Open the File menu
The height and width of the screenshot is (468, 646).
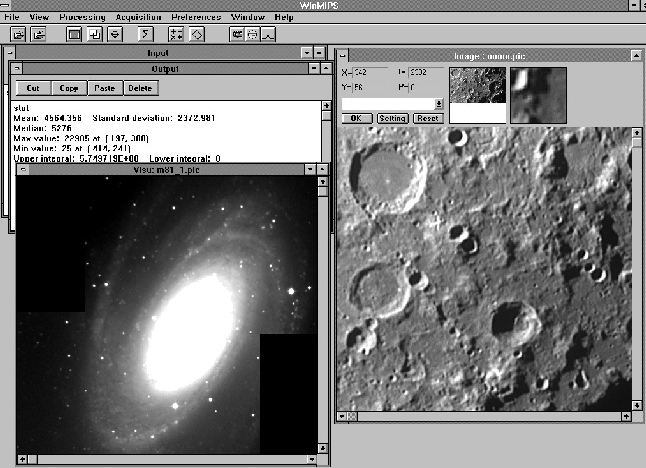(12, 17)
